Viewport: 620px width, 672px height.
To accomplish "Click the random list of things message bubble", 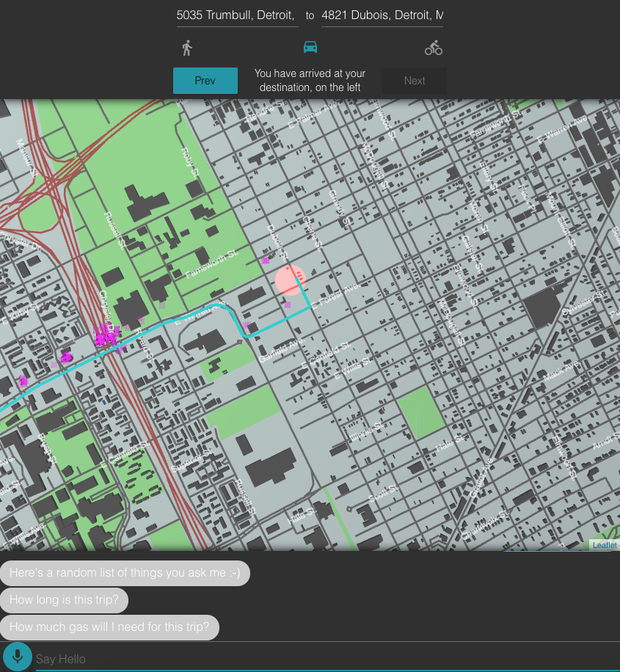I will point(125,572).
